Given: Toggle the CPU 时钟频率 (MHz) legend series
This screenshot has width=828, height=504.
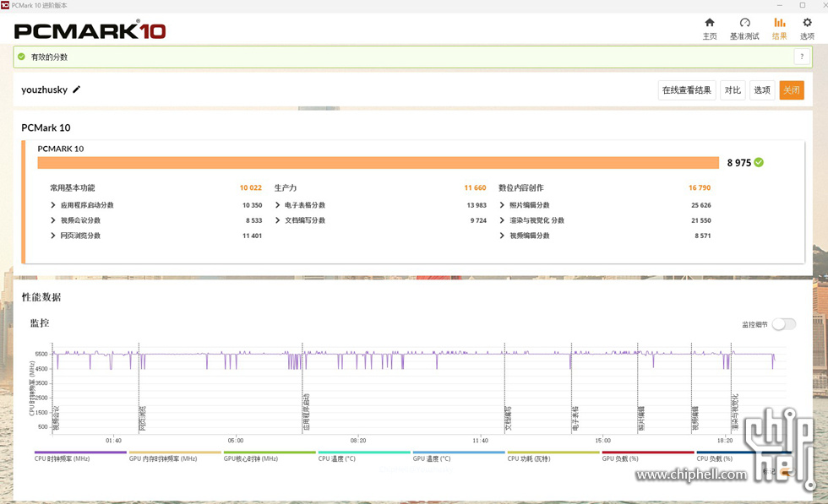Looking at the screenshot, I should click(x=80, y=456).
